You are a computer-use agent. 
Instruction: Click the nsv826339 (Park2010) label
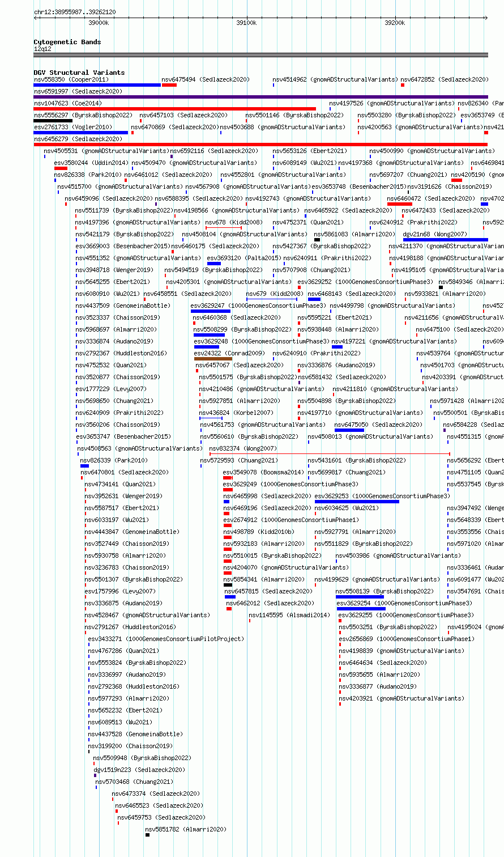click(x=114, y=461)
